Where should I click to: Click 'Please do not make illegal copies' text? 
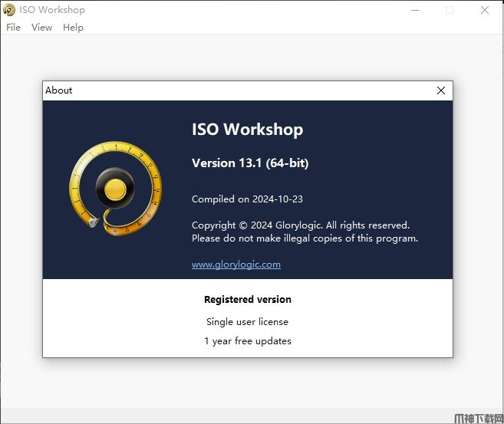point(305,238)
